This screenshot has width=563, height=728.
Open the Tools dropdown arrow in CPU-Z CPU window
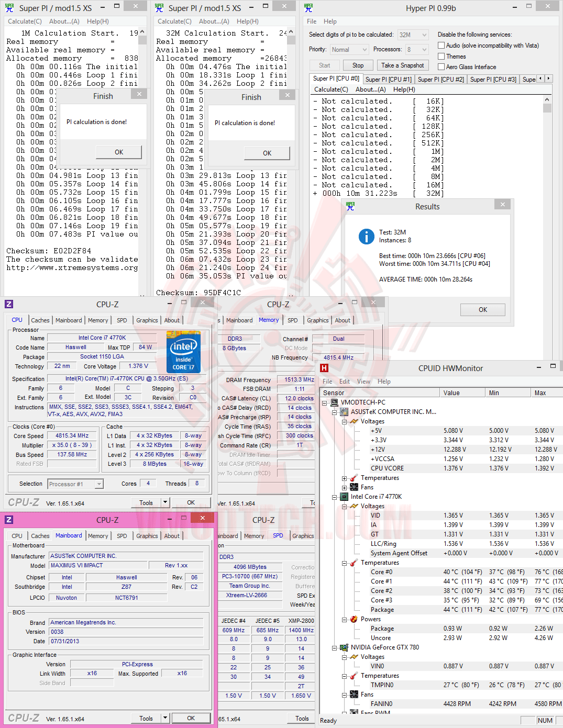pyautogui.click(x=165, y=502)
